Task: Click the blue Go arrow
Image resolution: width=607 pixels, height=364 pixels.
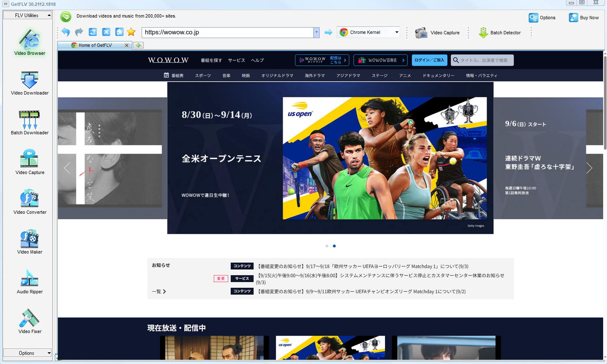Action: coord(328,32)
